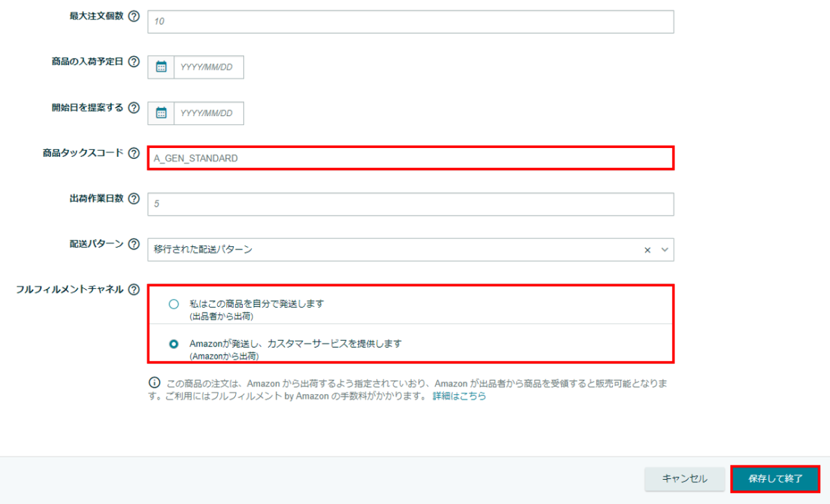Click help icon beside 商品タックスコード
The image size is (830, 504).
pyautogui.click(x=134, y=153)
